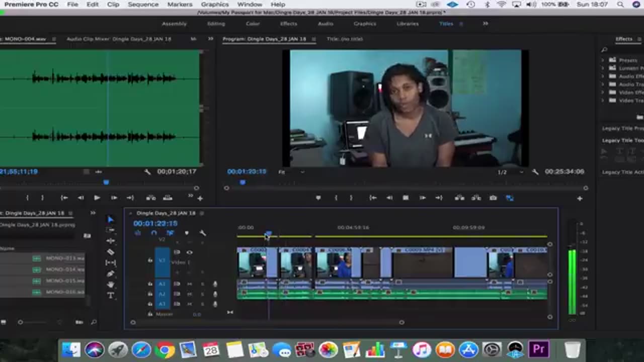The width and height of the screenshot is (644, 362).
Task: Click the Program monitor scrub bar playhead
Action: coord(243,182)
